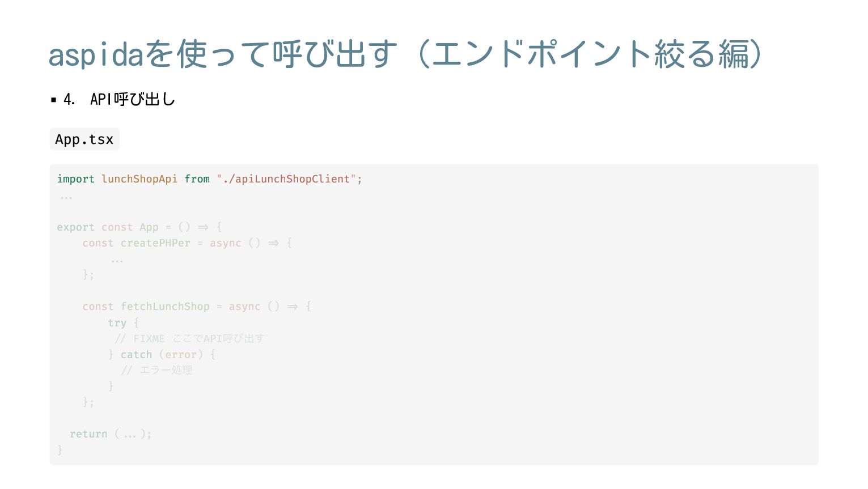Click the FIXME comment line
The height and width of the screenshot is (489, 868).
[190, 339]
